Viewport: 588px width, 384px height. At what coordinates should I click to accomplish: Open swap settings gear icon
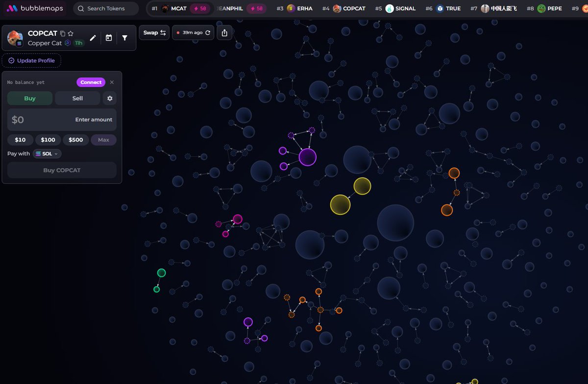click(x=110, y=98)
